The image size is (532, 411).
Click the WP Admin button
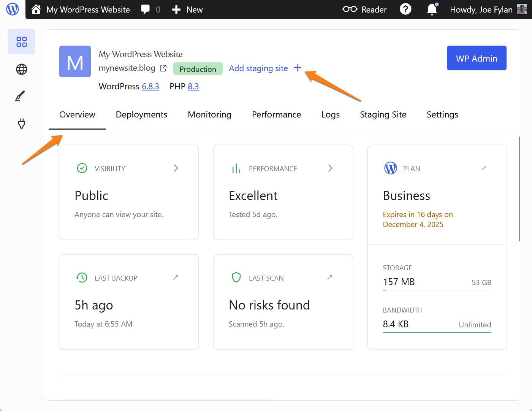click(x=477, y=58)
